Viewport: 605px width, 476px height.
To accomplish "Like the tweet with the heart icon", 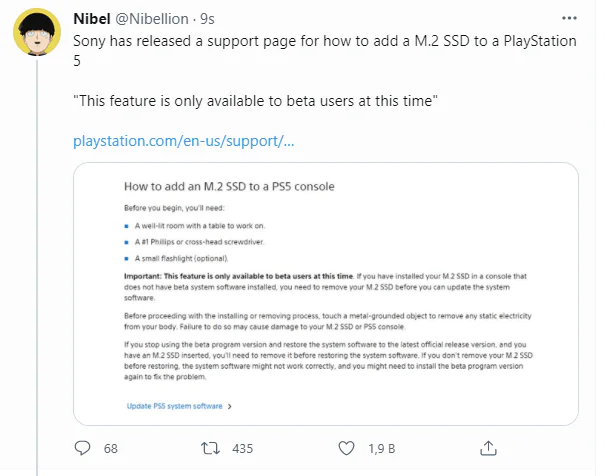I will point(347,447).
